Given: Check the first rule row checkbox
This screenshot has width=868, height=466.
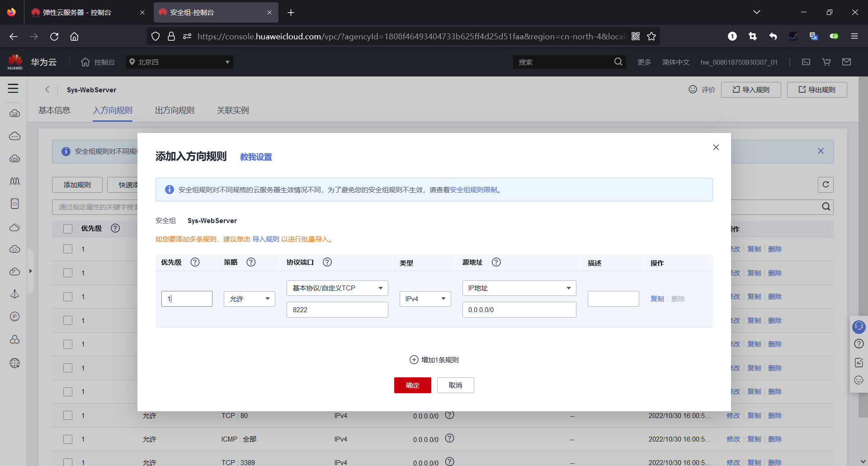Looking at the screenshot, I should [x=68, y=248].
